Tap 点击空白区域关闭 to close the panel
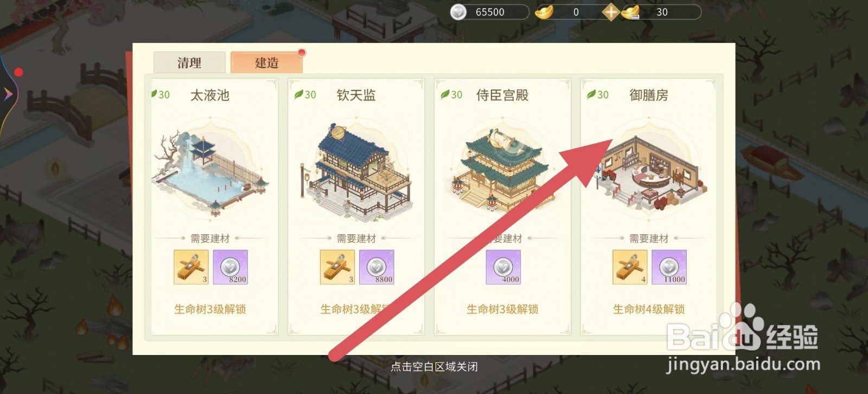The height and width of the screenshot is (394, 868). [434, 366]
